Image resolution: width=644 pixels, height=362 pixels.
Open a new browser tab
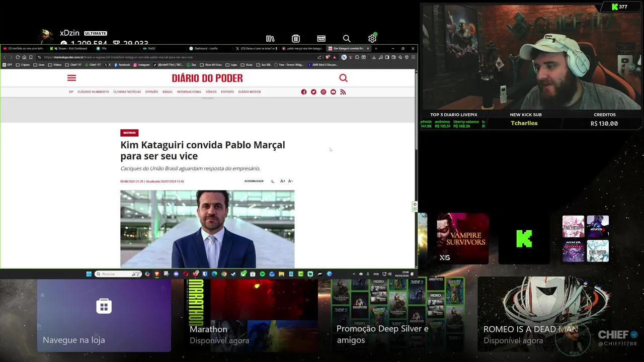pos(376,48)
